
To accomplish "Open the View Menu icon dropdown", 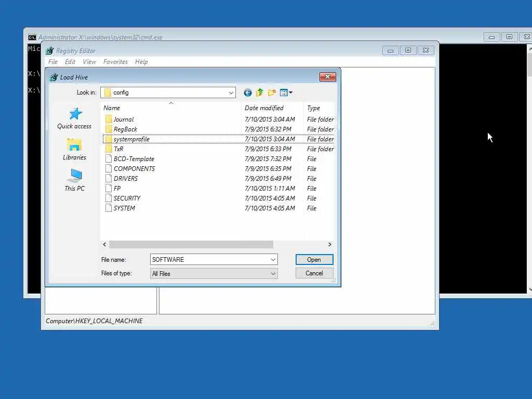I will (286, 92).
